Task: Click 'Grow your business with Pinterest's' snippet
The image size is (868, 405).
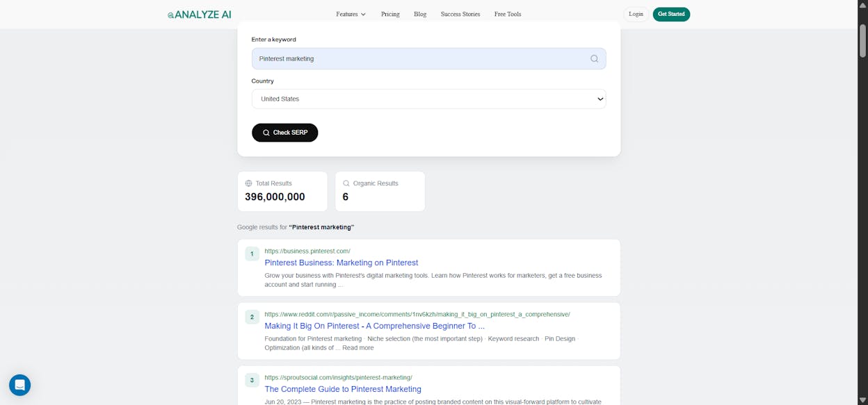Action: 433,280
